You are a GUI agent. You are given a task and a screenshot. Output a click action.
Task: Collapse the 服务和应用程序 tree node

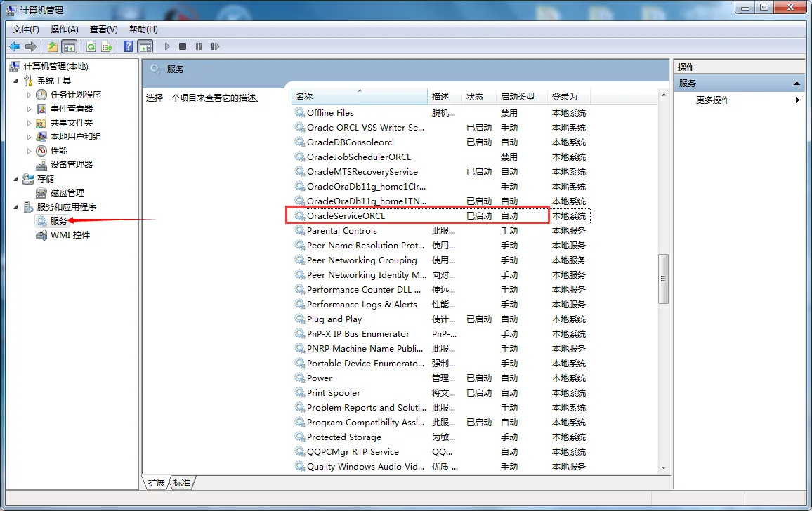pos(15,207)
